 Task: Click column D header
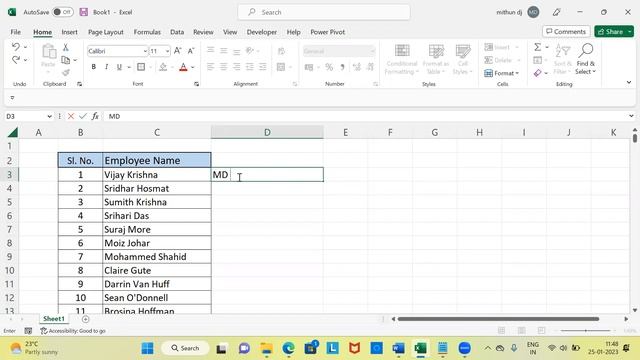pyautogui.click(x=267, y=132)
